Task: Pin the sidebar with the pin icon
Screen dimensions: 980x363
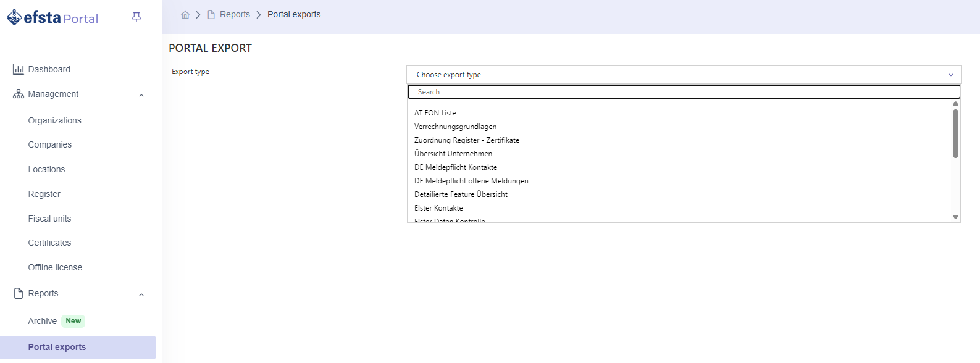Action: pyautogui.click(x=136, y=17)
